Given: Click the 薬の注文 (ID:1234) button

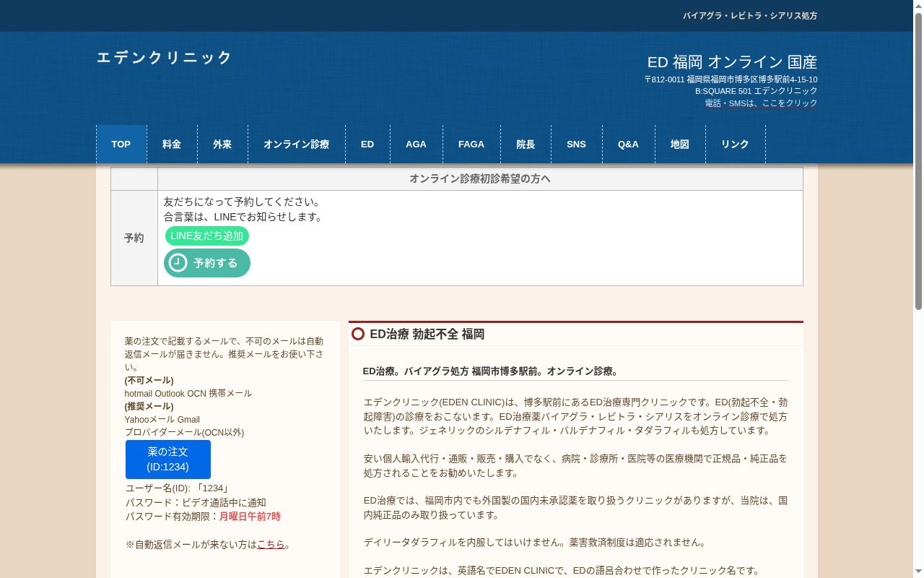Looking at the screenshot, I should [x=168, y=460].
